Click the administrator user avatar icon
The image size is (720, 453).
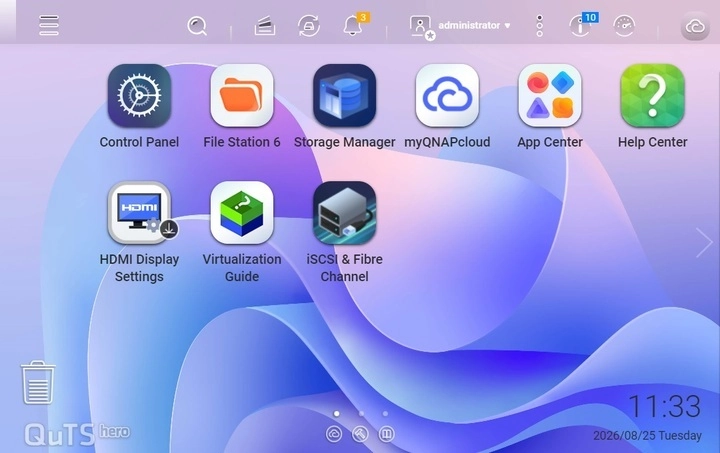[x=421, y=27]
